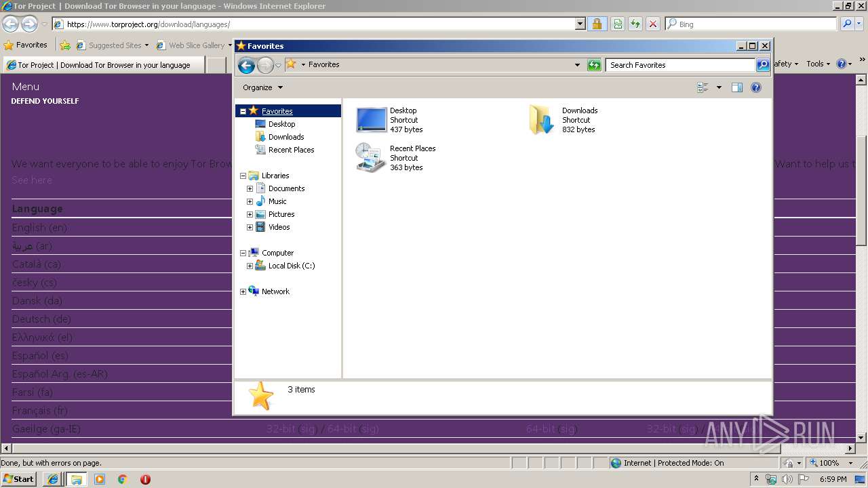Expand Local Disk (C:) node
This screenshot has width=868, height=488.
pos(250,266)
